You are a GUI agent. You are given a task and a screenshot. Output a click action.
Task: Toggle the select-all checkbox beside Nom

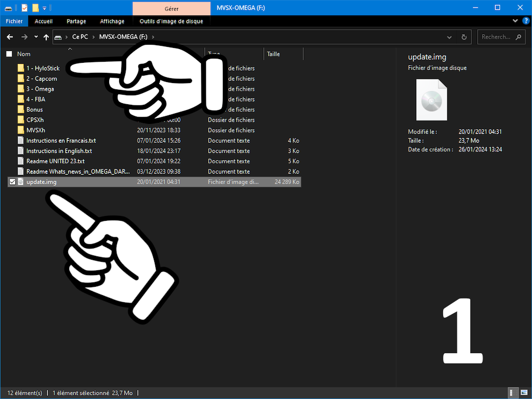pyautogui.click(x=9, y=54)
